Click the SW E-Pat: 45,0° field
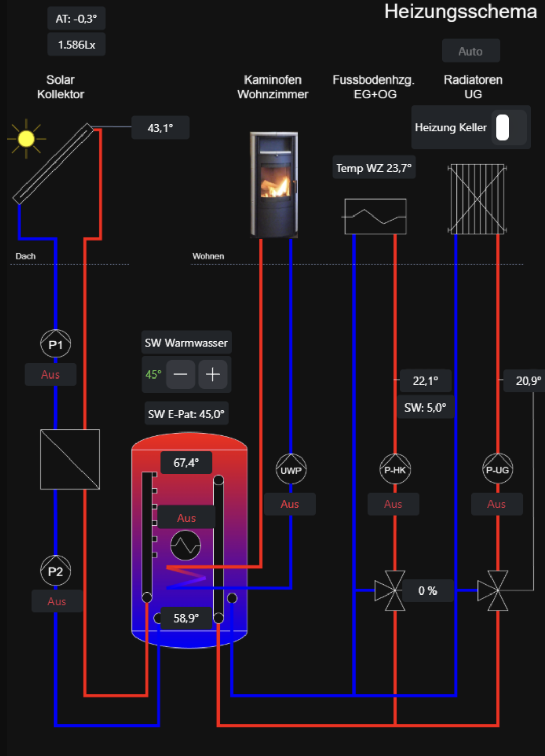The width and height of the screenshot is (545, 756). pyautogui.click(x=186, y=414)
